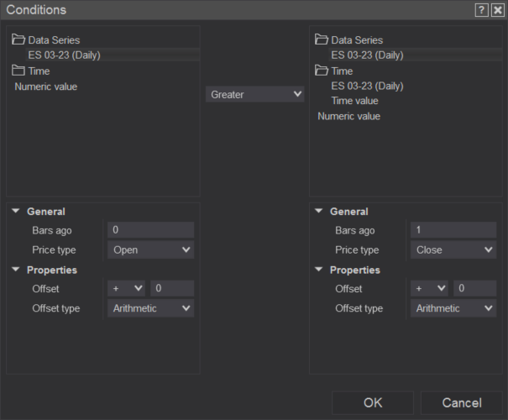Screen dimensions: 508x420
Task: Select the Time value item
Action: (354, 101)
